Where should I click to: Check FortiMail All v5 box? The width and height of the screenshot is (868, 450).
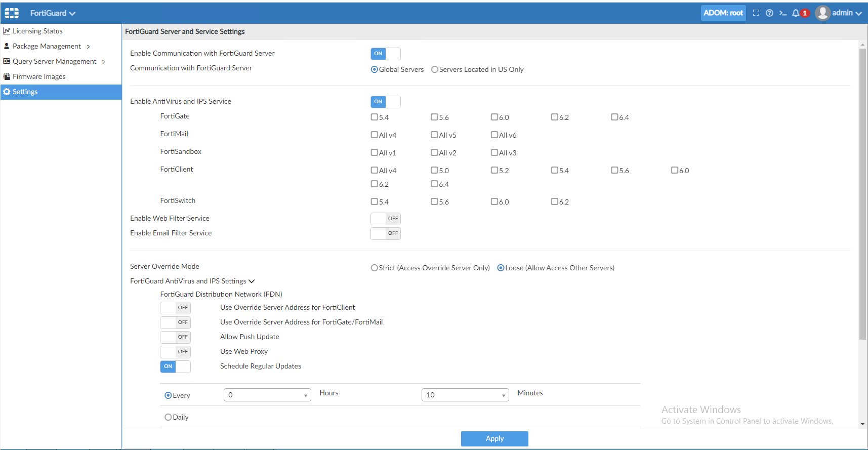[434, 135]
